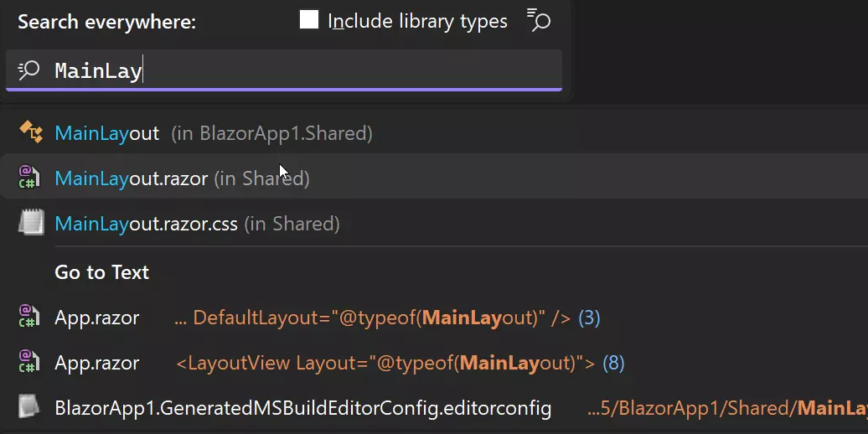Open MainLayout.razor.css in Shared result
The image size is (868, 434).
(x=197, y=224)
